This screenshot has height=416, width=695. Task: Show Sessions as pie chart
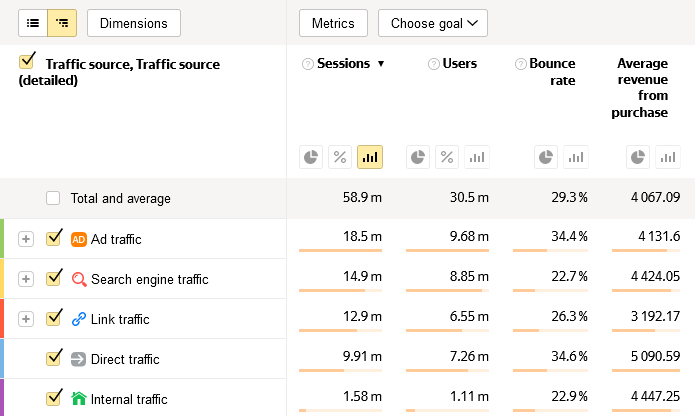pyautogui.click(x=311, y=157)
